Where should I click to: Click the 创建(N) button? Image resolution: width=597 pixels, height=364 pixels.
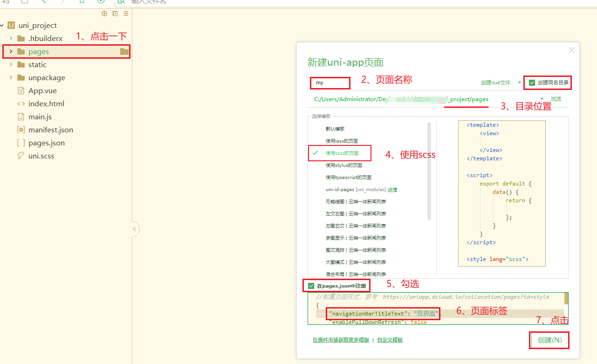549,340
